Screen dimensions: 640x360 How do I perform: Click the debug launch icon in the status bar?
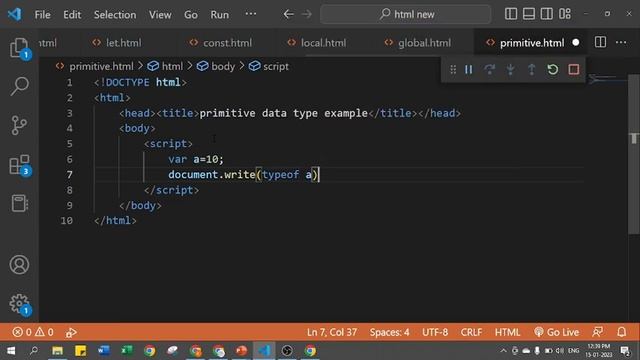pyautogui.click(x=71, y=332)
